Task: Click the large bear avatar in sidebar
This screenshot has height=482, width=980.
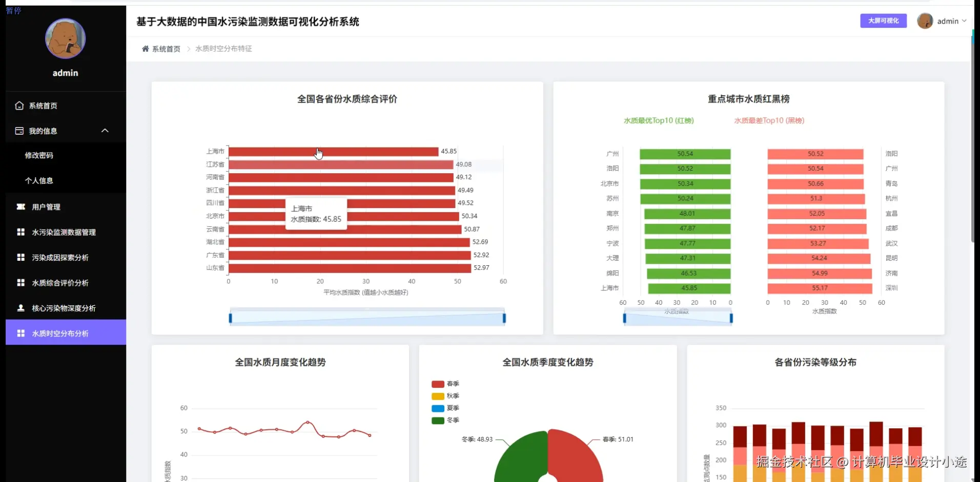Action: (x=66, y=39)
